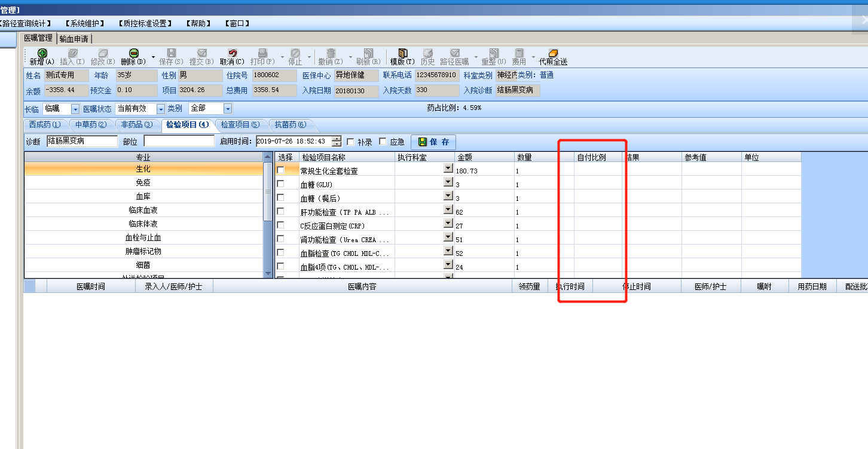The image size is (868, 449).
Task: Click the 启用时间 spinner up arrow
Action: pyautogui.click(x=337, y=139)
